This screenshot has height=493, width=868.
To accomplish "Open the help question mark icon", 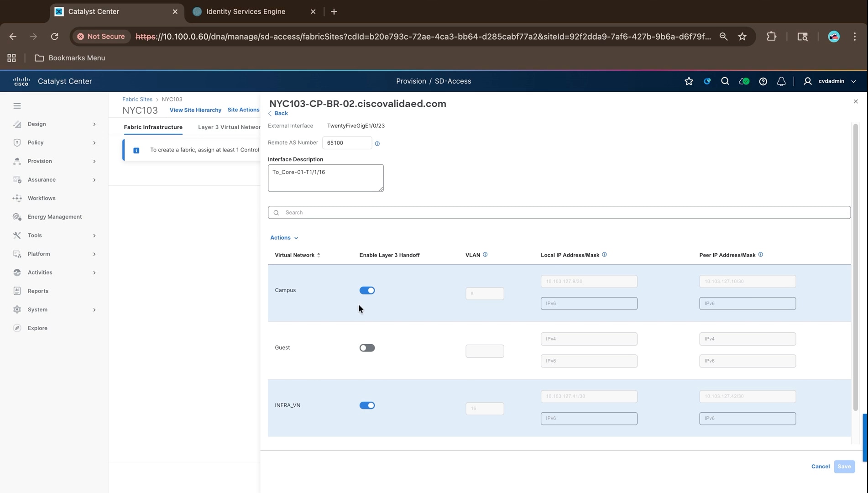I will tap(763, 81).
